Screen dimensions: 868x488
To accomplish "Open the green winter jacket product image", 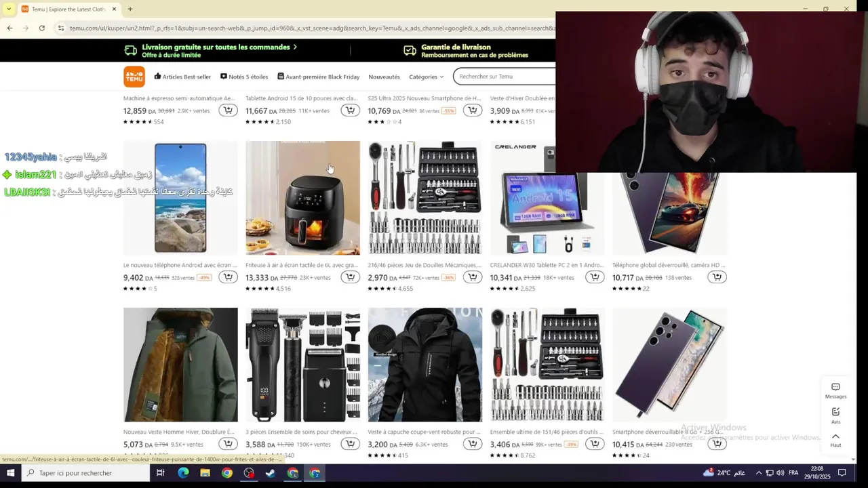I will [180, 365].
